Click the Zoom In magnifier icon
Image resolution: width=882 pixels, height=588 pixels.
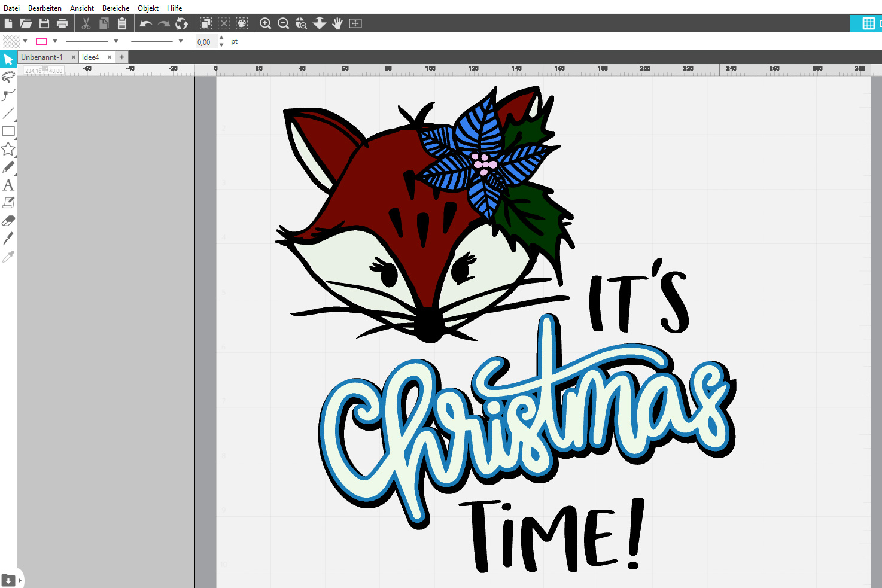coord(265,23)
